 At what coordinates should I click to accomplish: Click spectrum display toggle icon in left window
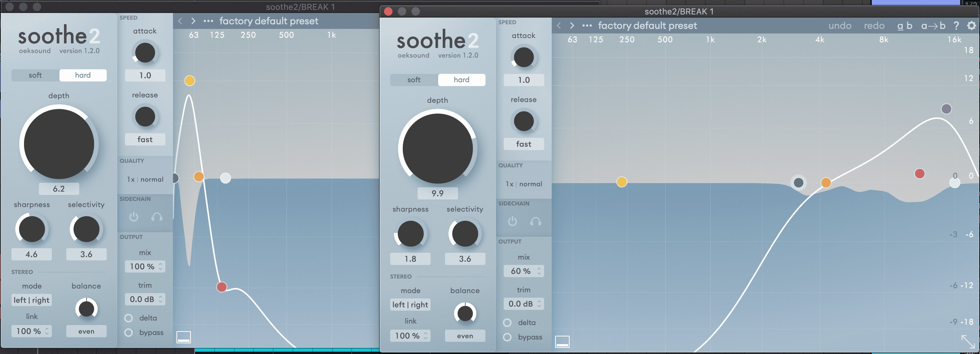tap(184, 337)
